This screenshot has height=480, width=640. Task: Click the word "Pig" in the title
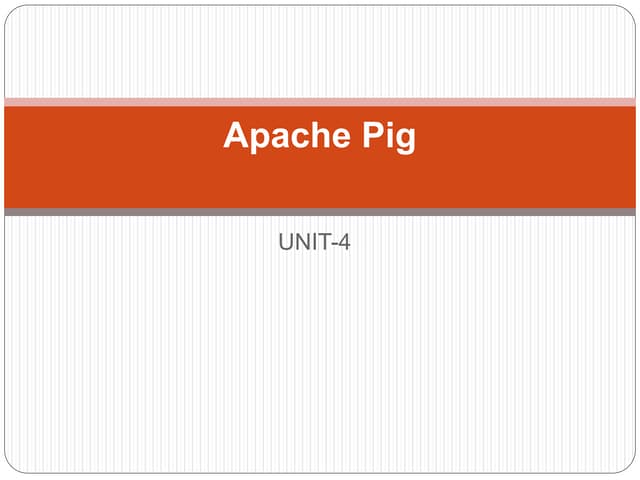[x=387, y=136]
